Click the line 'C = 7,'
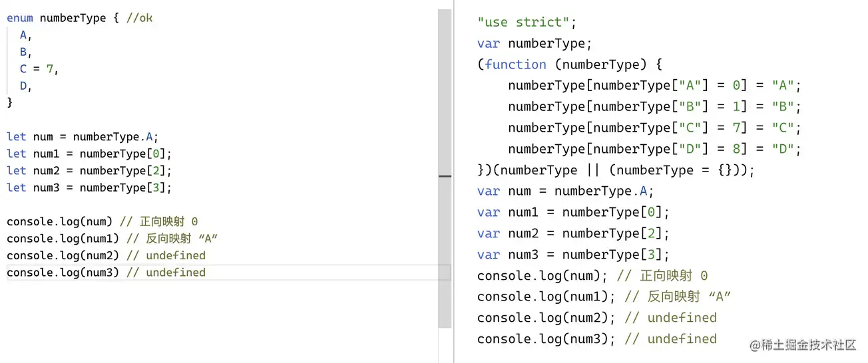The height and width of the screenshot is (363, 868). click(39, 69)
